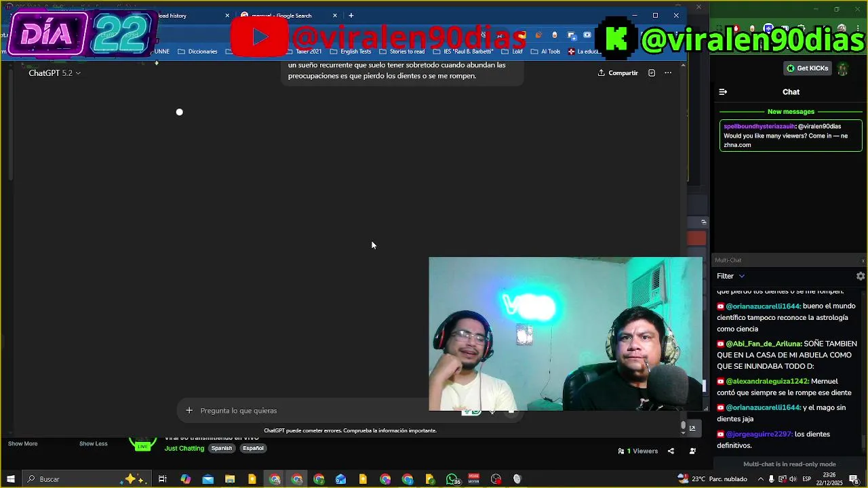
Task: Click the tray microphone icon
Action: point(772,479)
